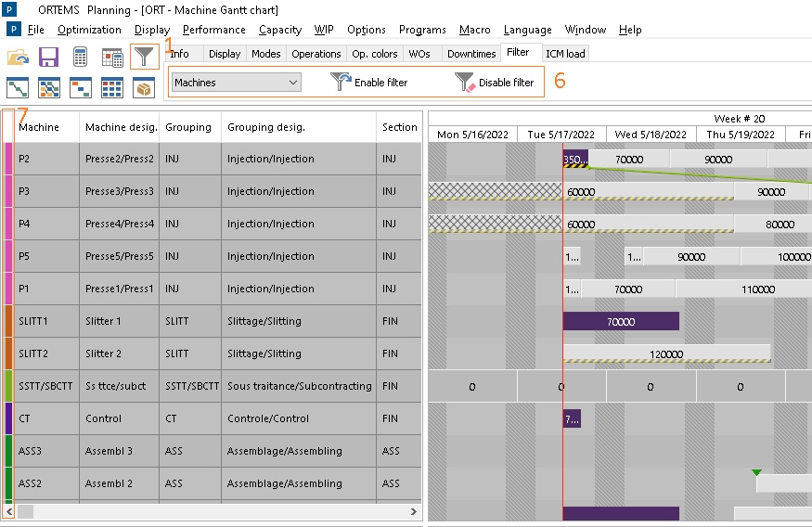
Task: Open the Capacity menu
Action: (280, 30)
